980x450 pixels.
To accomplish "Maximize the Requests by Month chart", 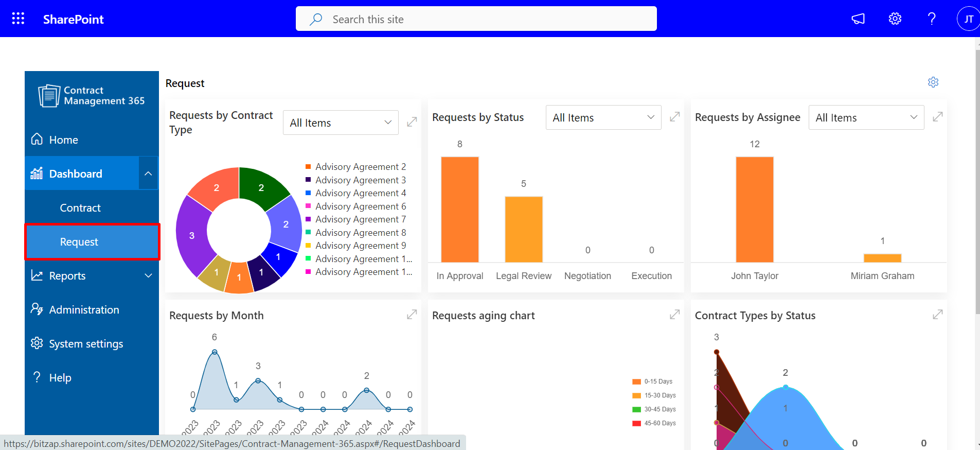I will click(412, 314).
